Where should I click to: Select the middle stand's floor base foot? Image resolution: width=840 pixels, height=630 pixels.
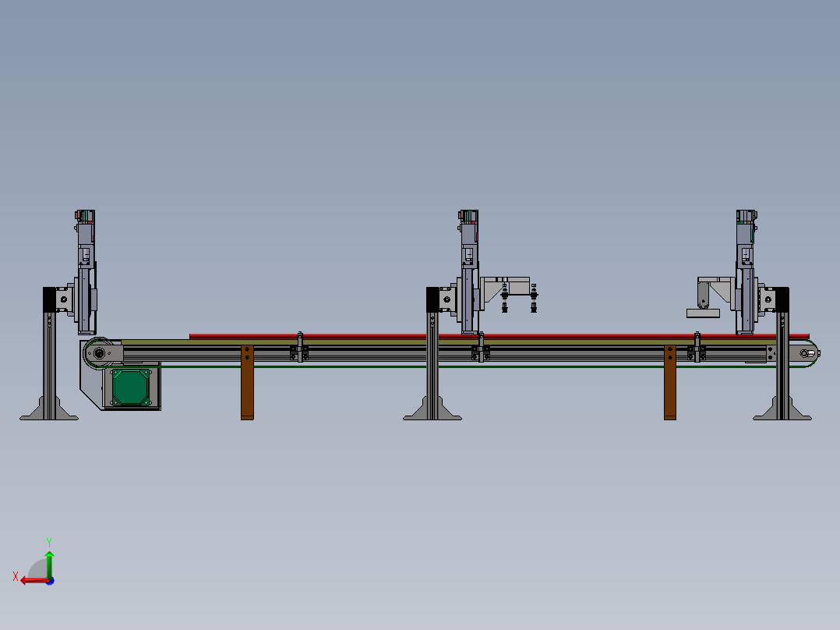tap(432, 409)
